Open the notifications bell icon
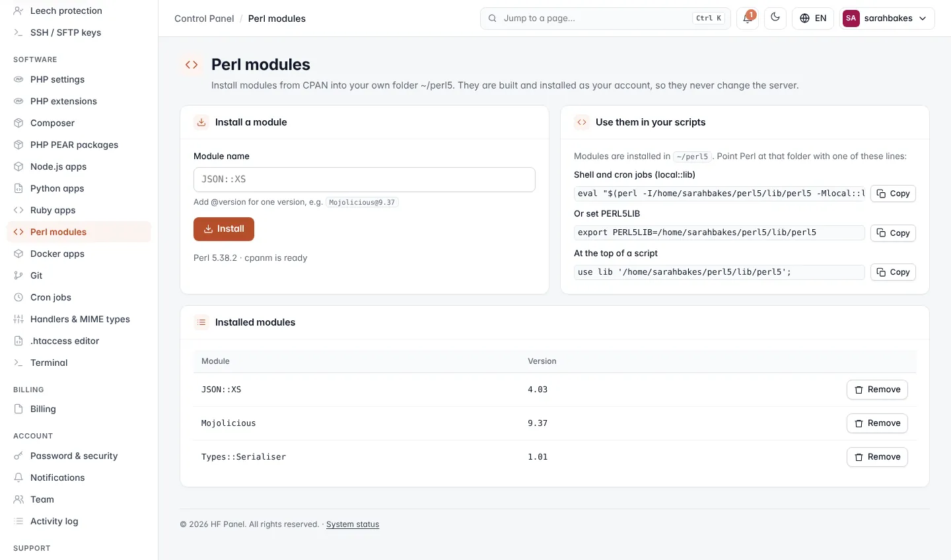The height and width of the screenshot is (560, 951). (x=748, y=18)
